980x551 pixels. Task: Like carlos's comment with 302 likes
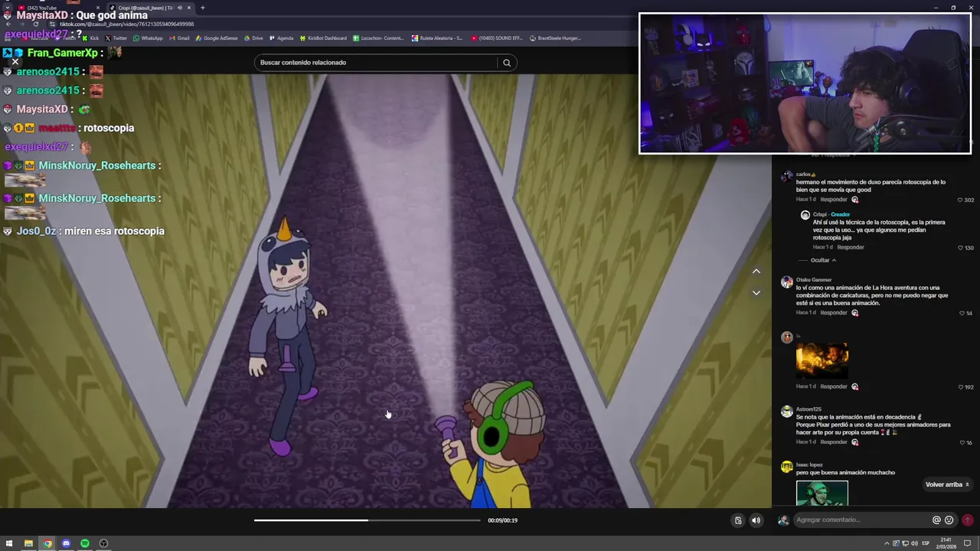(x=960, y=200)
